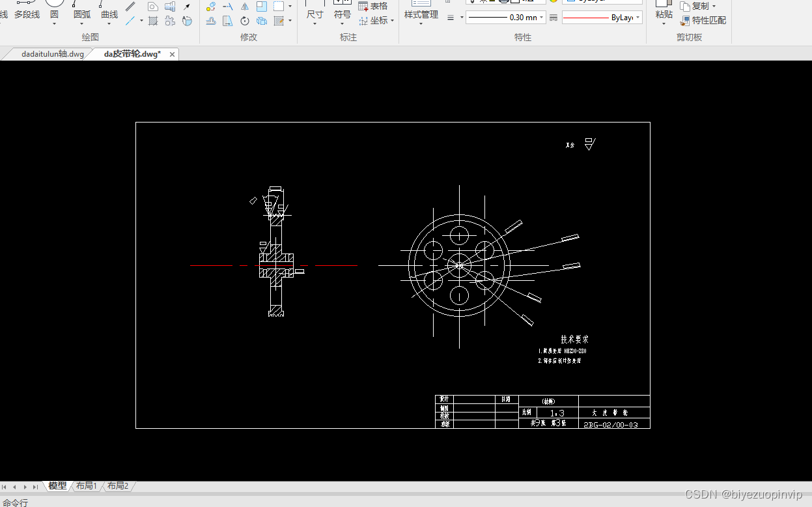Click the linetype icon beside the ByLayer linetype box
812x507 pixels.
(553, 18)
